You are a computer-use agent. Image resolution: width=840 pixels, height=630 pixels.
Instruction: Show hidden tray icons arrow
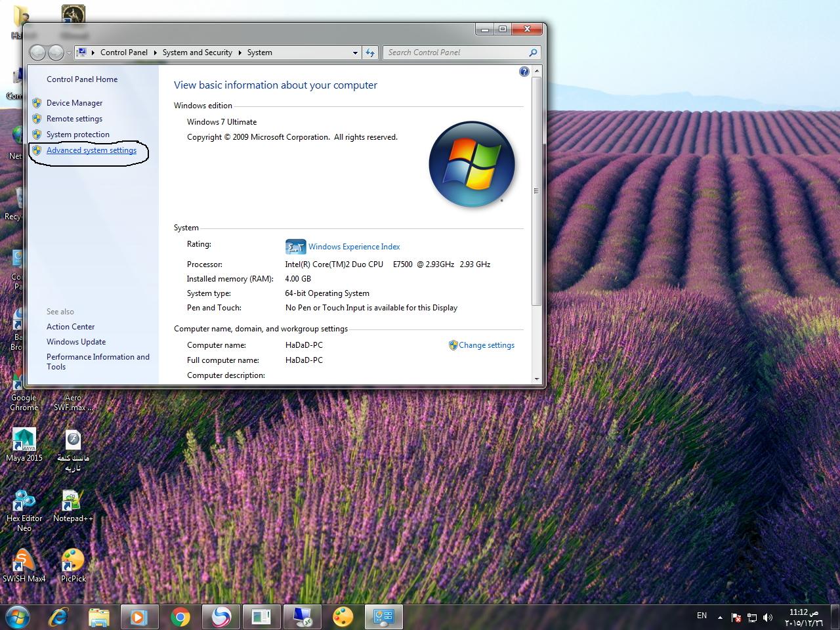[720, 618]
